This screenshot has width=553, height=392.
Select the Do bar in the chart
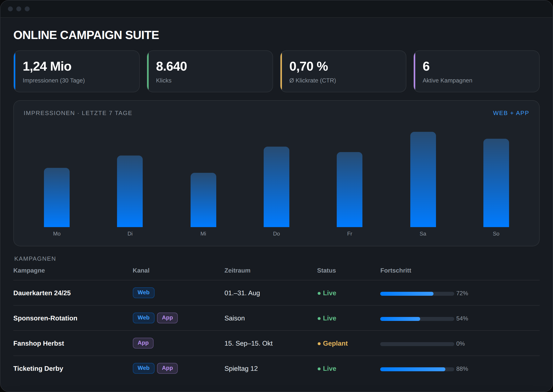point(276,187)
